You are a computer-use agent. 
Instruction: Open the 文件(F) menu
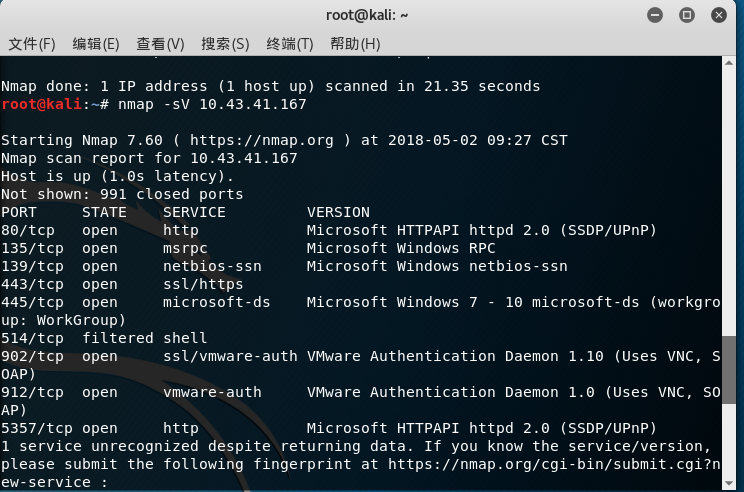[x=32, y=44]
